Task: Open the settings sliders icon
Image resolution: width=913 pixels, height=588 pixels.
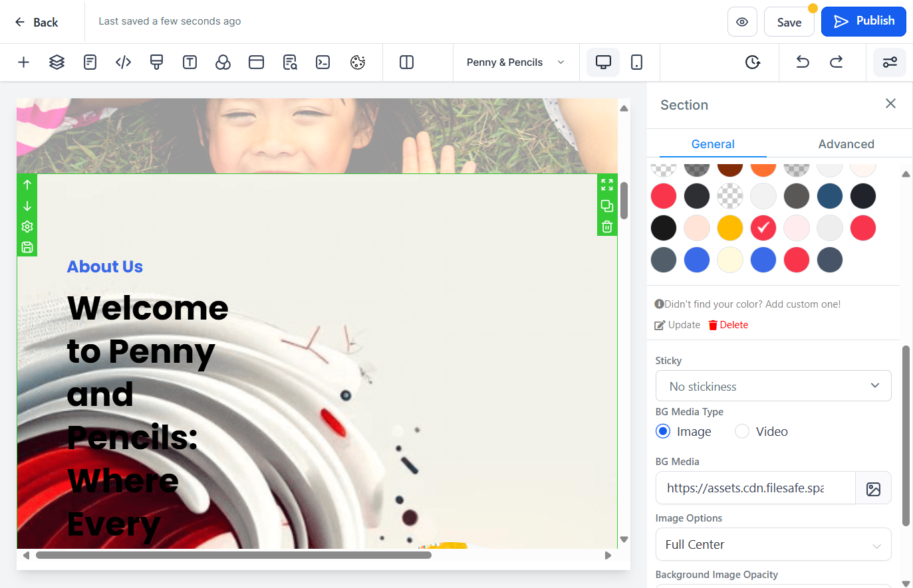Action: click(890, 62)
